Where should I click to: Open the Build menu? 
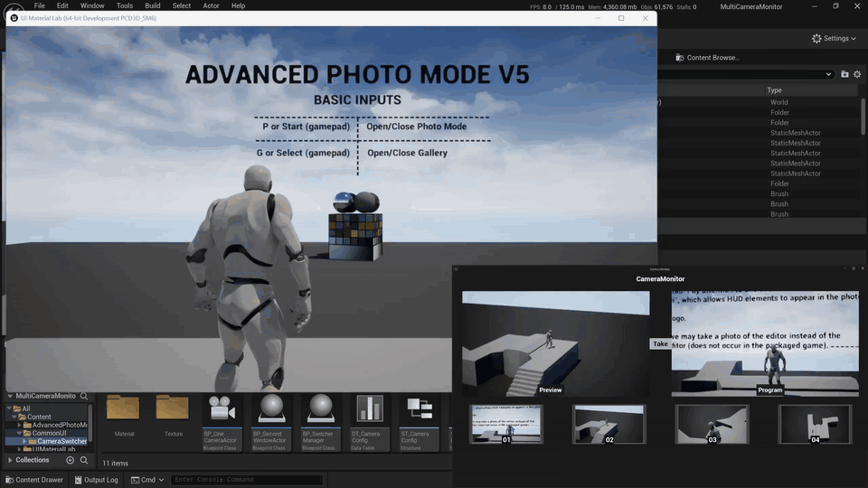(x=153, y=5)
